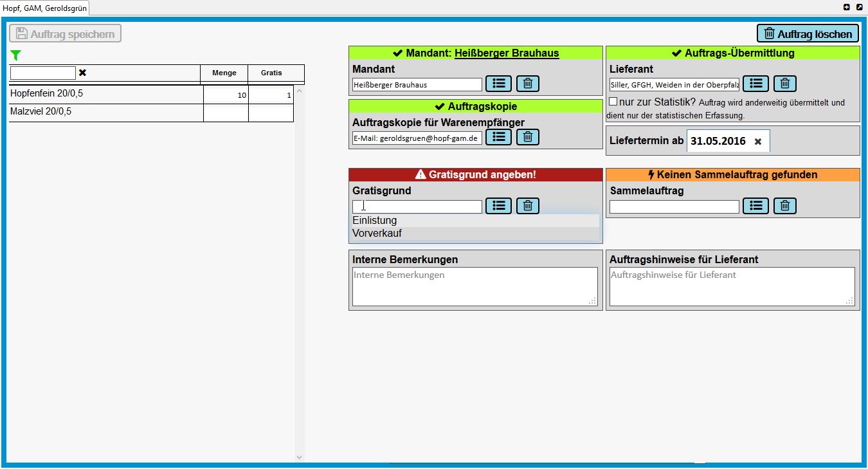The image size is (868, 469).
Task: Clear the Sammelauftrag with trash icon
Action: click(x=785, y=206)
